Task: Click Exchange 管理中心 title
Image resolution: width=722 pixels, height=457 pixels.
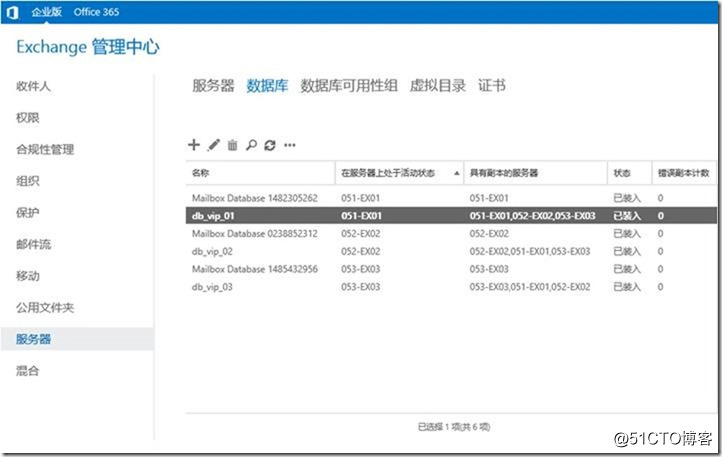Action: pos(88,47)
